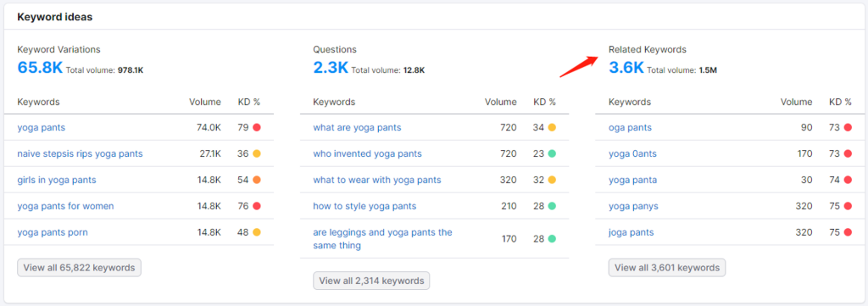Viewport: 868px width, 306px height.
Task: Click the yellow KD dot for 'yoga pants porn'
Action: point(256,232)
